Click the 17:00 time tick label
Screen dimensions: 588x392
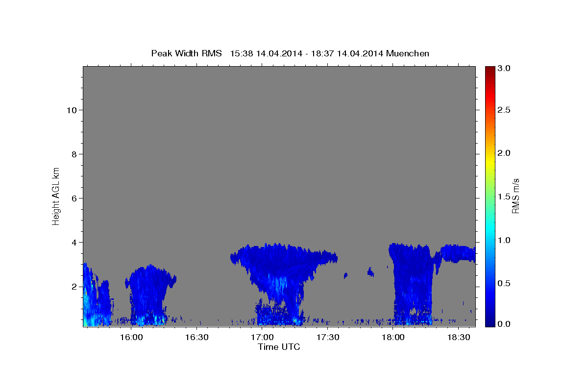[x=262, y=337]
